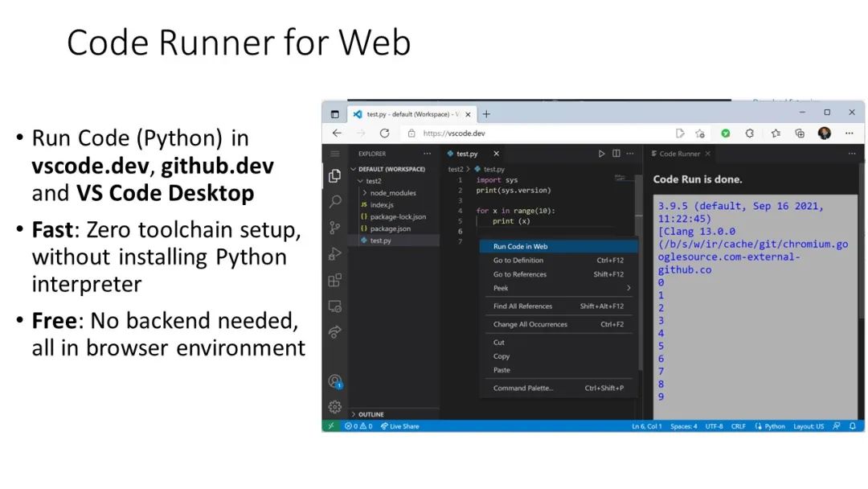Open Explorer panel ellipsis menu

tap(427, 154)
